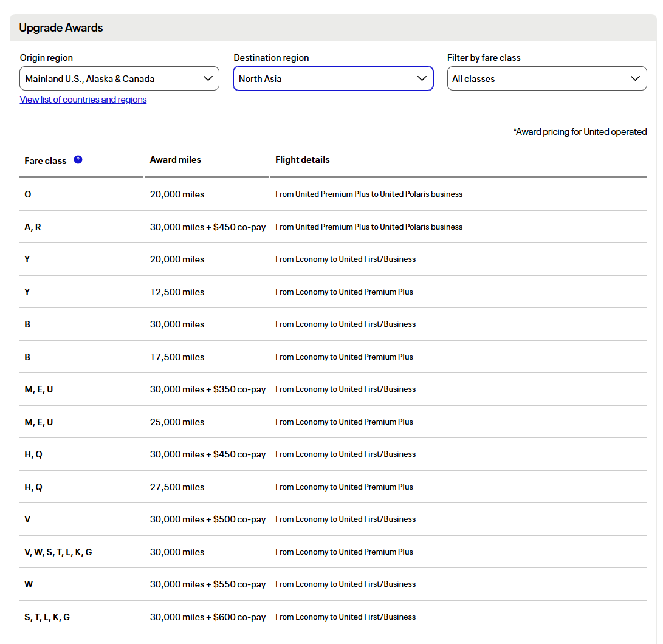Click the 12,500 miles award cell

177,292
